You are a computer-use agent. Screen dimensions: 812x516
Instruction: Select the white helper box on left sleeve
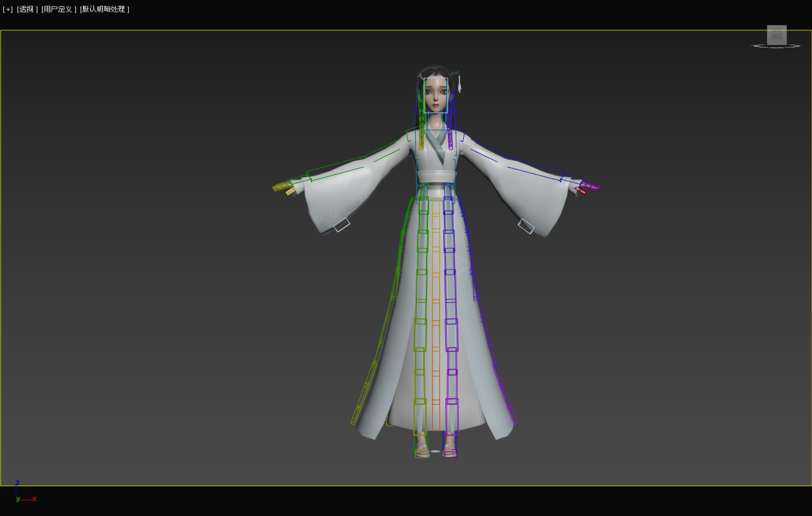tap(342, 225)
